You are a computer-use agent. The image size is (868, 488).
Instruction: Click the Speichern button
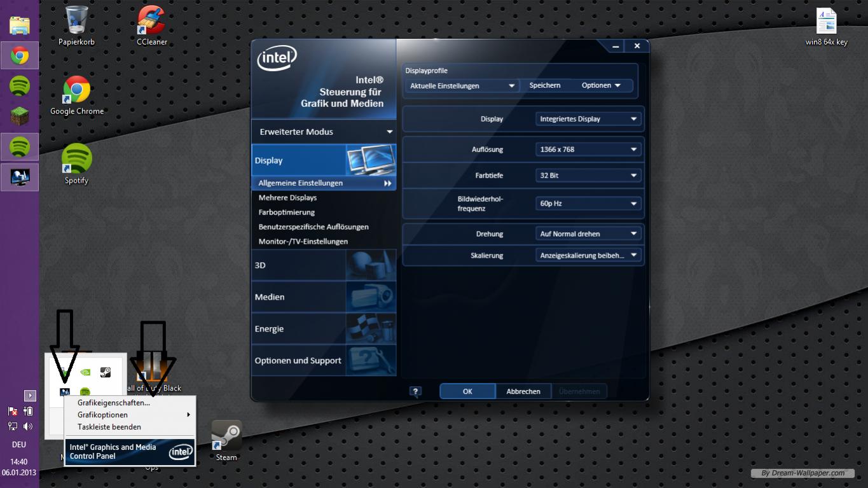tap(545, 85)
